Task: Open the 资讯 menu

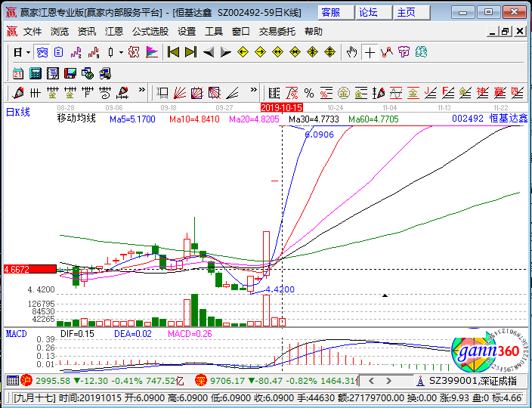Action: (87, 32)
